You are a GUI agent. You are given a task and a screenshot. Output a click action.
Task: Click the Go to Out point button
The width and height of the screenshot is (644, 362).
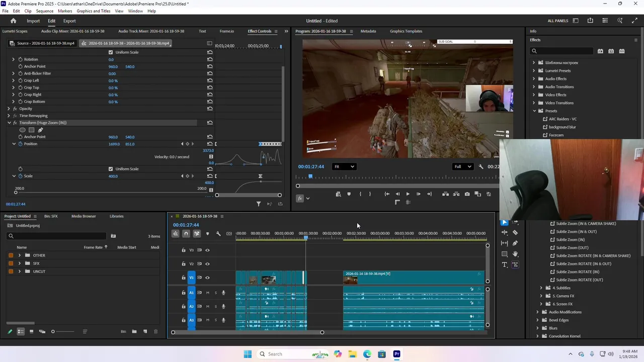click(x=429, y=194)
